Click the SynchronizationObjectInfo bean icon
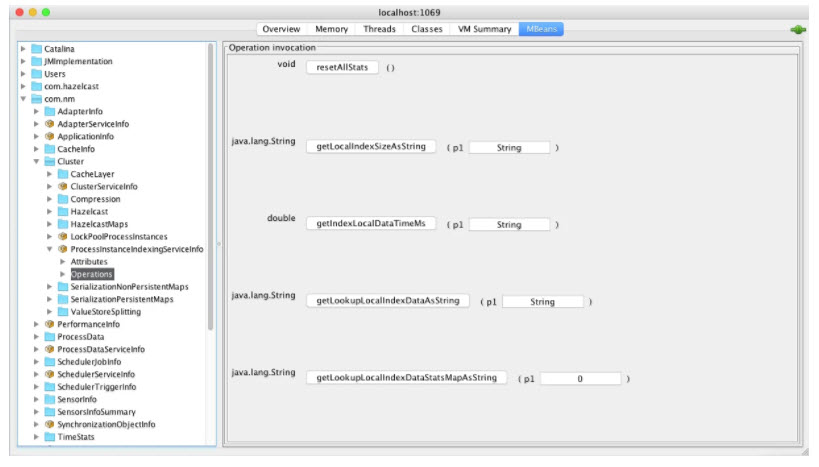819x467 pixels. click(49, 424)
